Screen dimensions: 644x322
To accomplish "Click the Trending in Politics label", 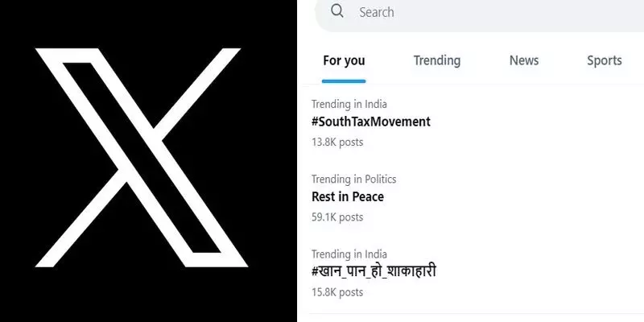I will click(x=353, y=179).
